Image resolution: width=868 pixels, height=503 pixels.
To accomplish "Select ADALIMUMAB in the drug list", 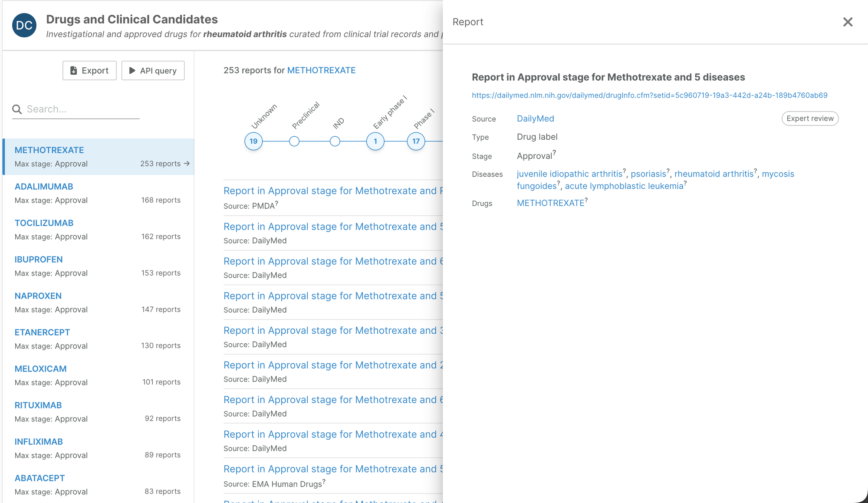I will pyautogui.click(x=44, y=187).
